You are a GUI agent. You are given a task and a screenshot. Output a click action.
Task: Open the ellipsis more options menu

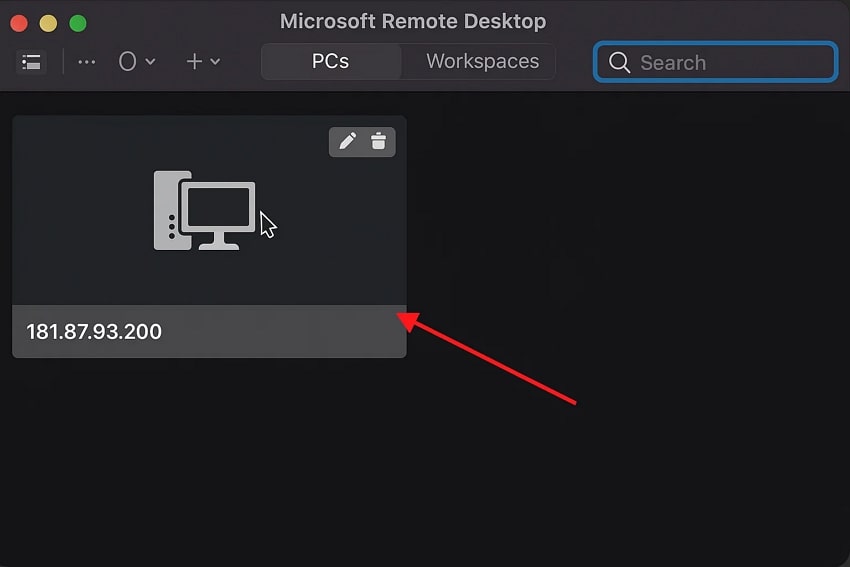pyautogui.click(x=87, y=62)
